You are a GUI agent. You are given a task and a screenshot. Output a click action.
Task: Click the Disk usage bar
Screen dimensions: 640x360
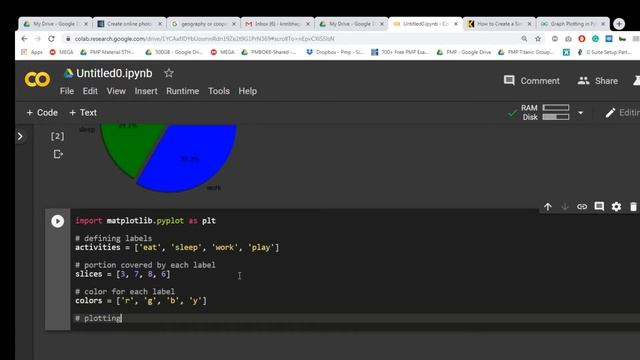[x=556, y=117]
